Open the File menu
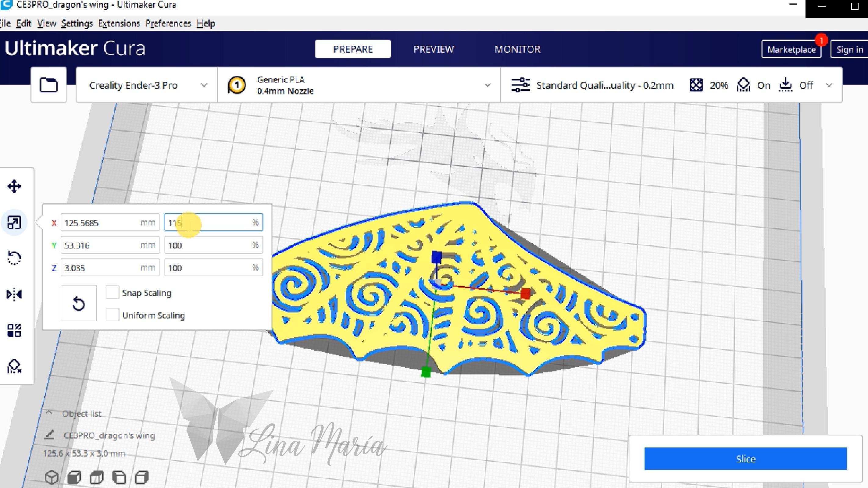 point(5,23)
